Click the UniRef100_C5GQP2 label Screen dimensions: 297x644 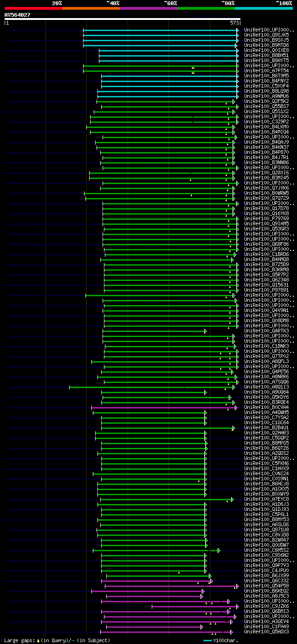[267, 438]
